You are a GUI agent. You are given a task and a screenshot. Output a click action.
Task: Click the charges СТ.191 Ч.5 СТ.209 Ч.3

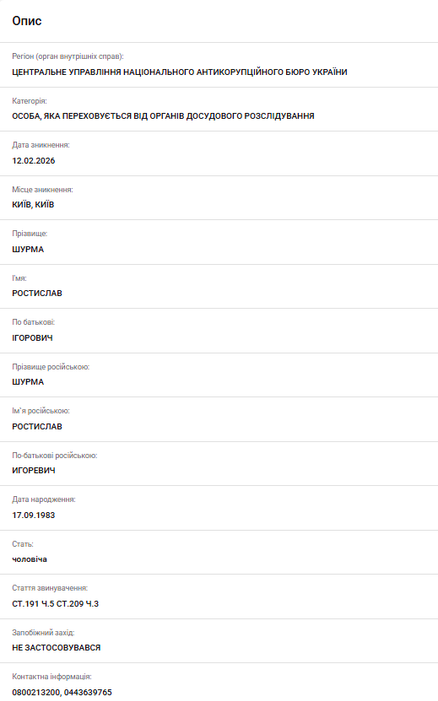[x=55, y=604]
